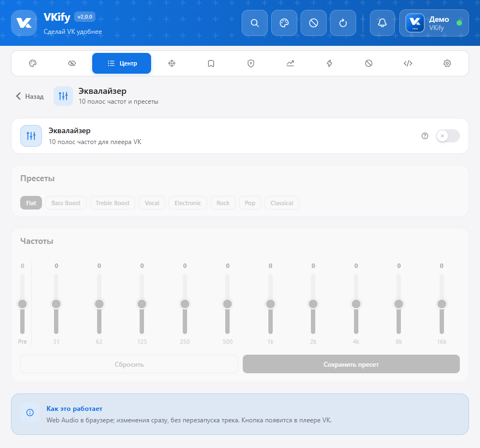Click the 125 Hz band slider handle

[x=142, y=304]
